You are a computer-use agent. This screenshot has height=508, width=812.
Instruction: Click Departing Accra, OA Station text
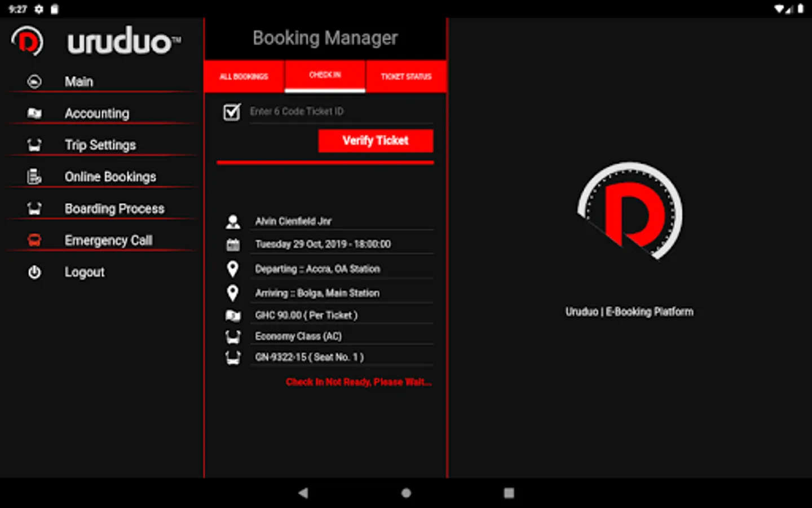317,269
